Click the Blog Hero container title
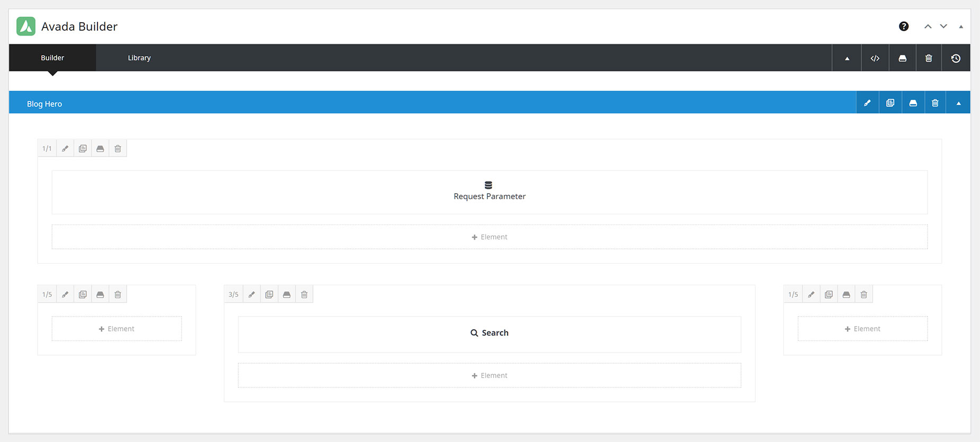 pyautogui.click(x=44, y=104)
